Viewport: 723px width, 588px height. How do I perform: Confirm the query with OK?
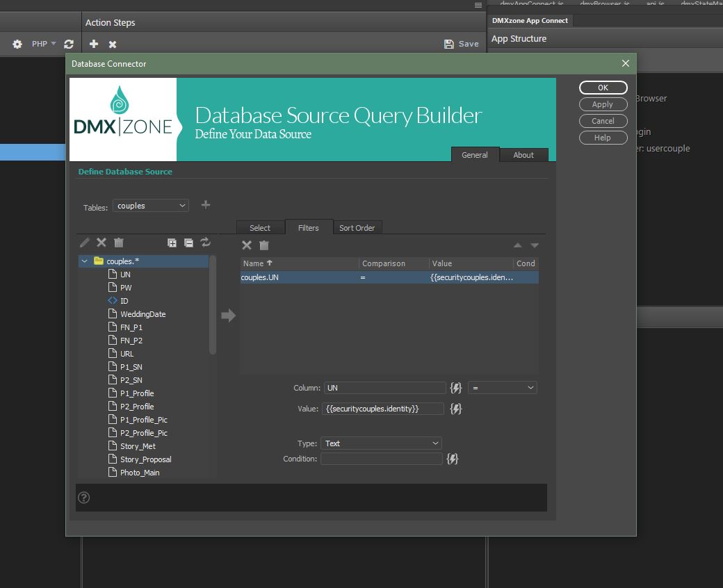click(x=603, y=88)
